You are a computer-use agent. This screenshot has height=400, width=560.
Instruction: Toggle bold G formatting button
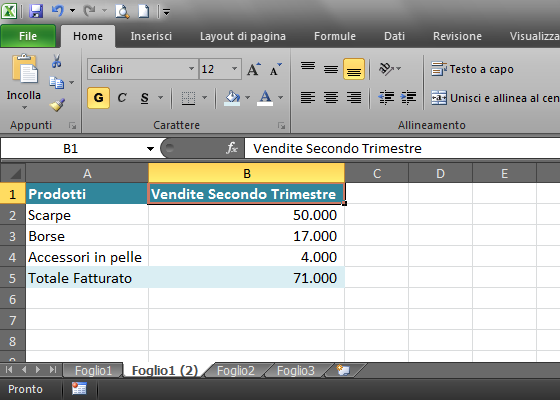point(99,98)
